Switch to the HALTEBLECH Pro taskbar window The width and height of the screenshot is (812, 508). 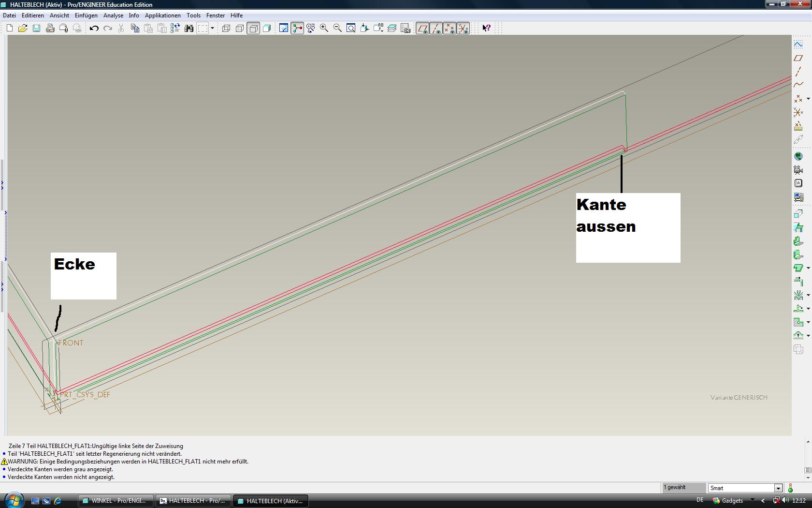point(193,501)
